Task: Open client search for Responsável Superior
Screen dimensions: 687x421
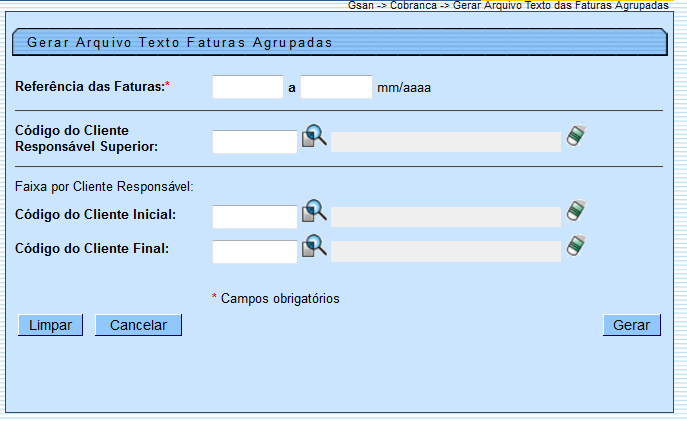Action: [x=315, y=136]
